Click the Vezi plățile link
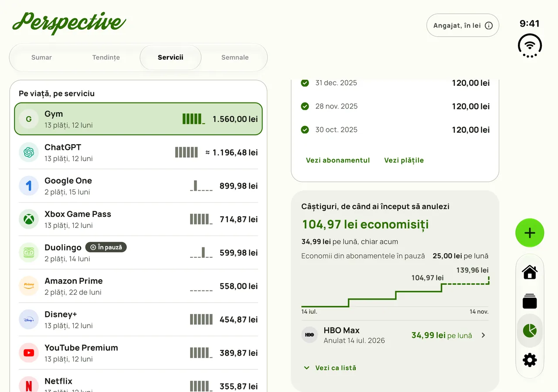 click(404, 160)
